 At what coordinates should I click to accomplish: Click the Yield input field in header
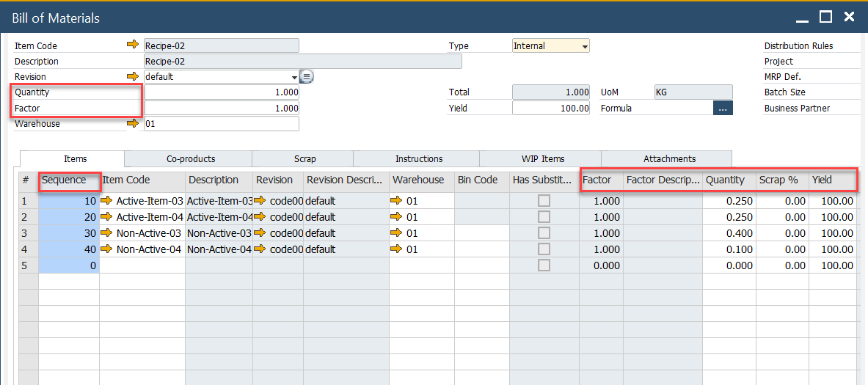551,109
